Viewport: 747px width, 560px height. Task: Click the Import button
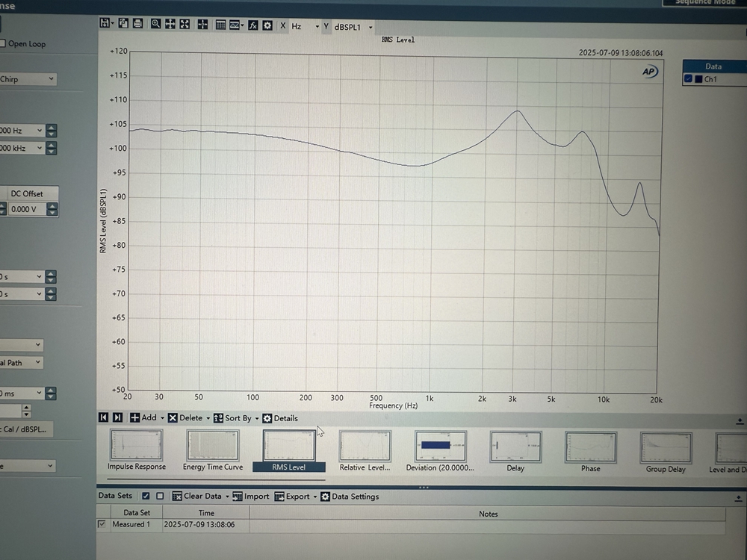tap(250, 497)
